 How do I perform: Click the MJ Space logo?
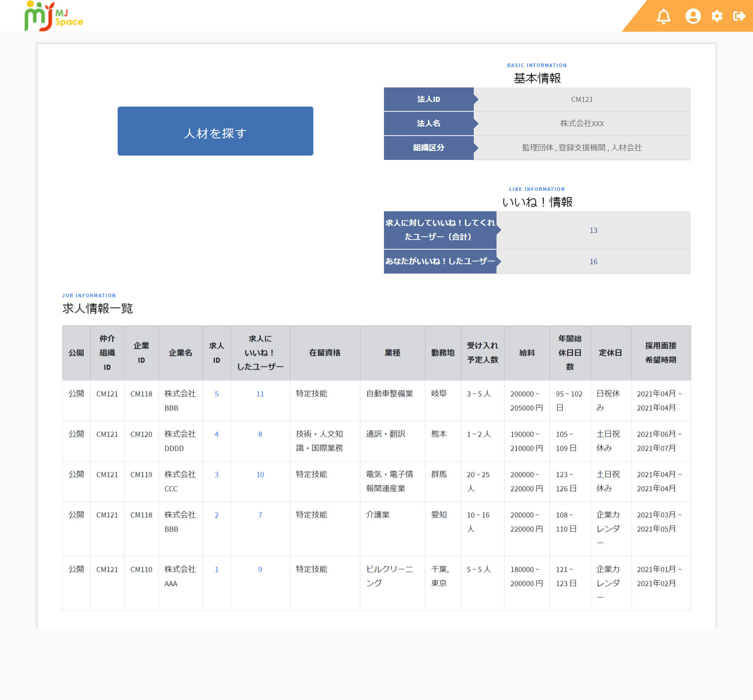(x=54, y=16)
